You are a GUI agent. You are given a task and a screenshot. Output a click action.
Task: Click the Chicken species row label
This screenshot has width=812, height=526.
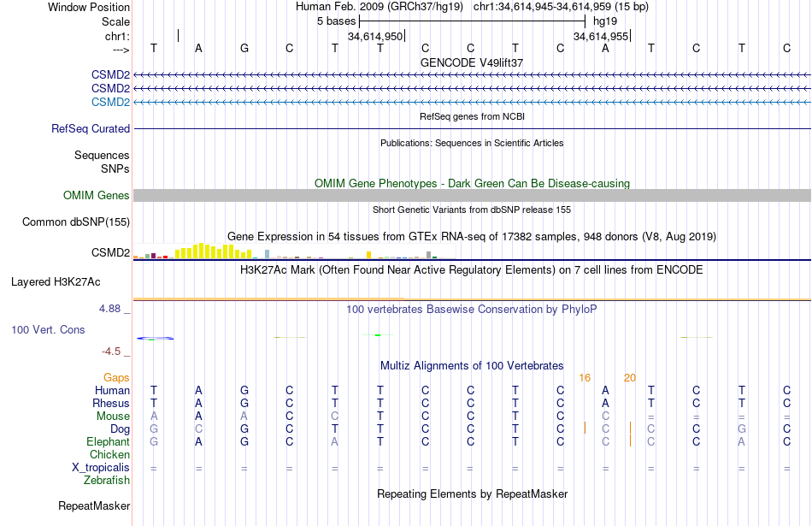coord(109,454)
